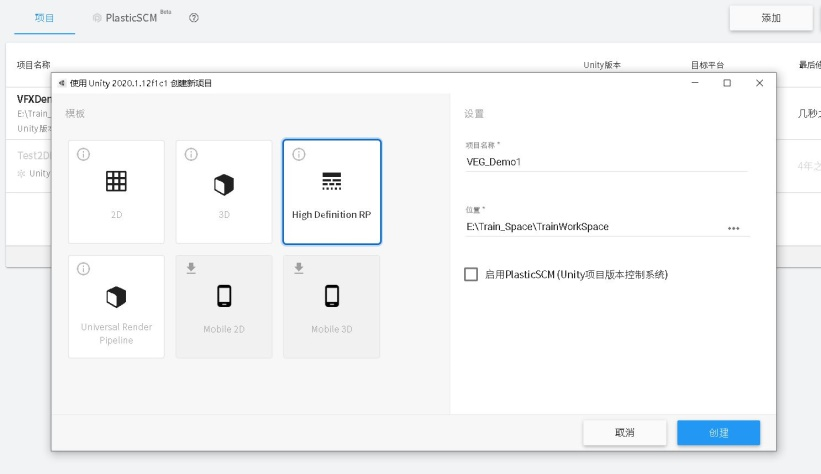Choose the Universal Render Pipeline template
This screenshot has width=821, height=474.
116,306
